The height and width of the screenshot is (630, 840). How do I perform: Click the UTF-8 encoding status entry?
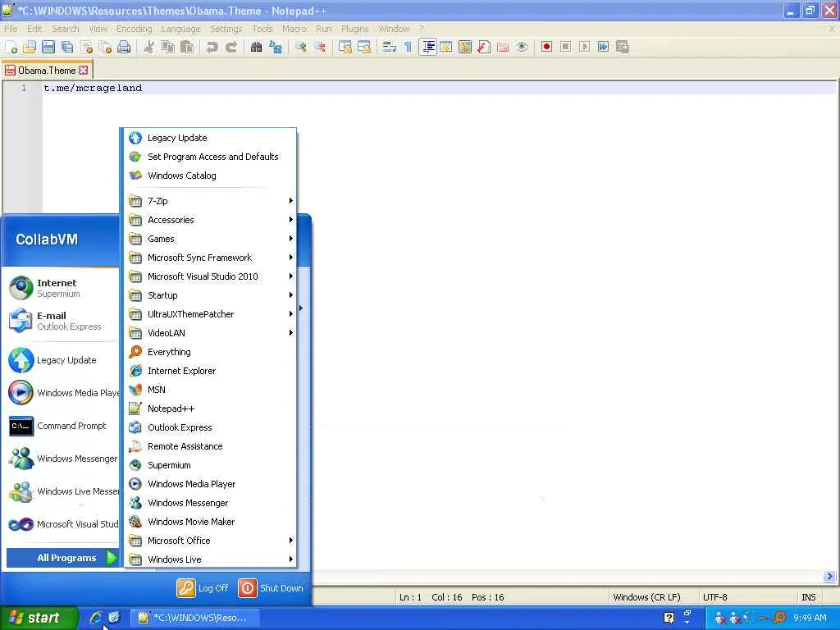pyautogui.click(x=714, y=597)
